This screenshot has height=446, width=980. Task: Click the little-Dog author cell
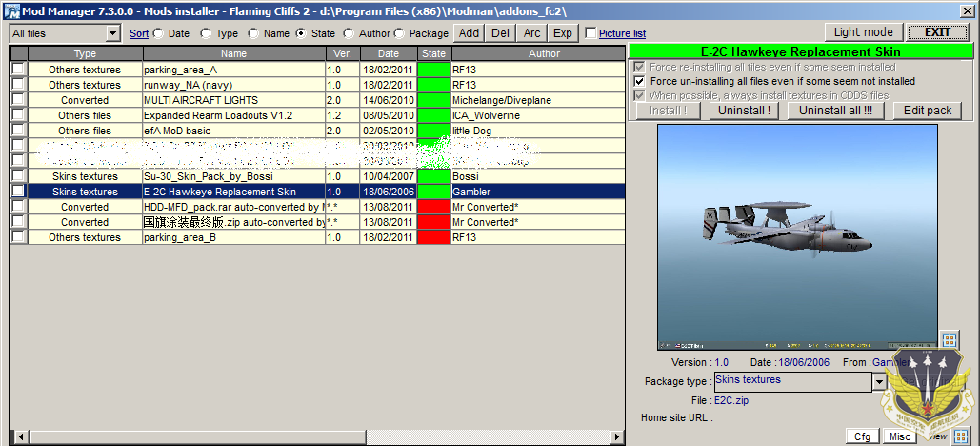(538, 131)
